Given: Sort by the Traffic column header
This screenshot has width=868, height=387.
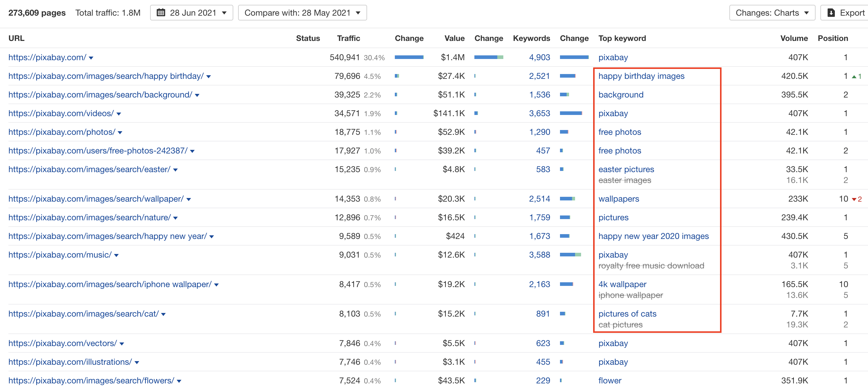Looking at the screenshot, I should pos(348,38).
